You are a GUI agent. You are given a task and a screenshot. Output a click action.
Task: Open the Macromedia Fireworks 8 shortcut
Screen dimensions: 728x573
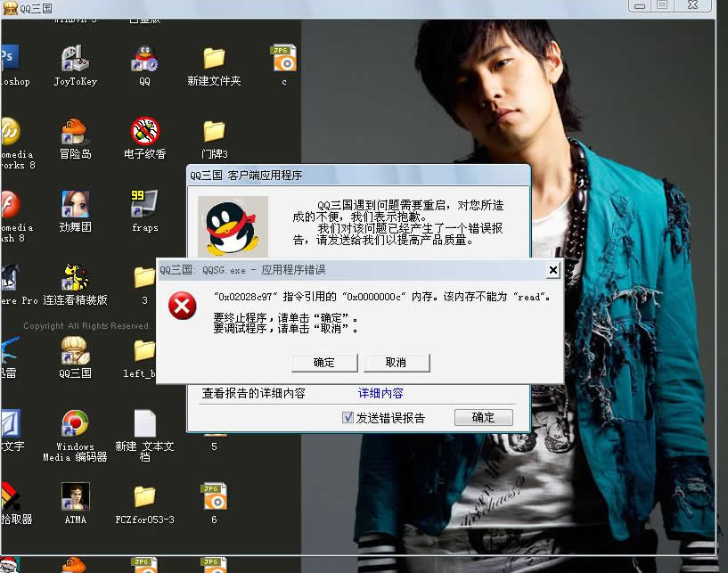tap(10, 131)
